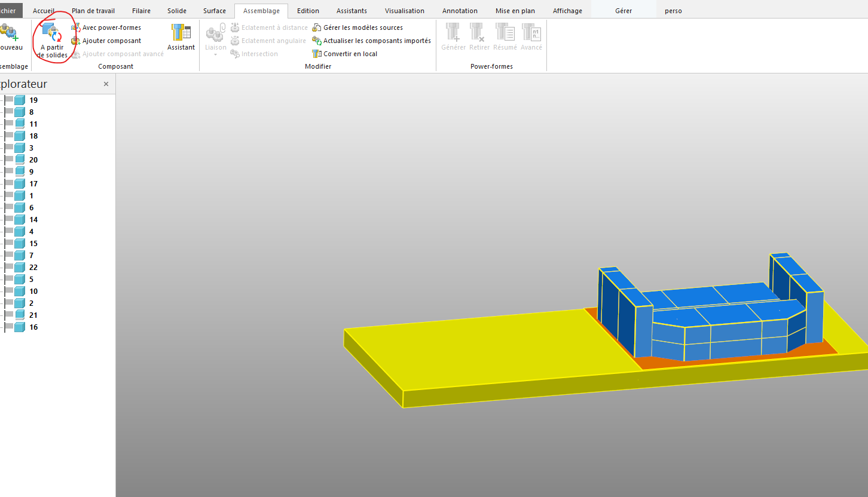Select Avec power-formes command
Screen dimensions: 868x497
pos(111,27)
